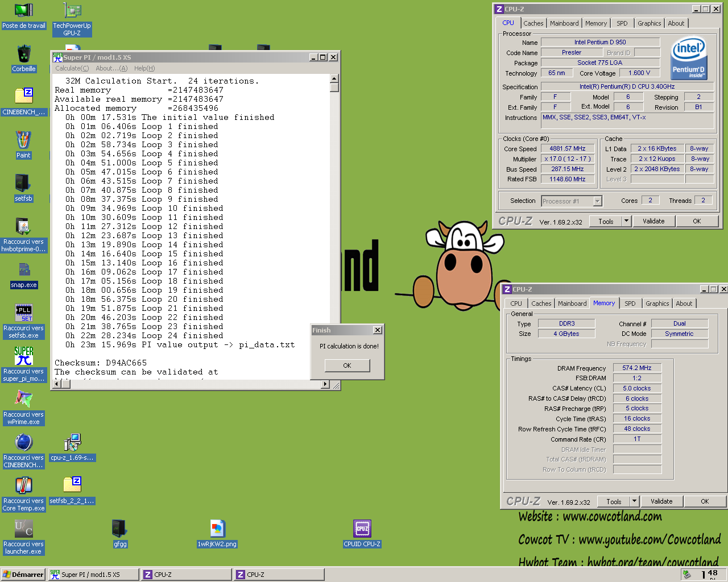728x582 pixels.
Task: Click Tools button in top CPU-Z
Action: pyautogui.click(x=606, y=221)
